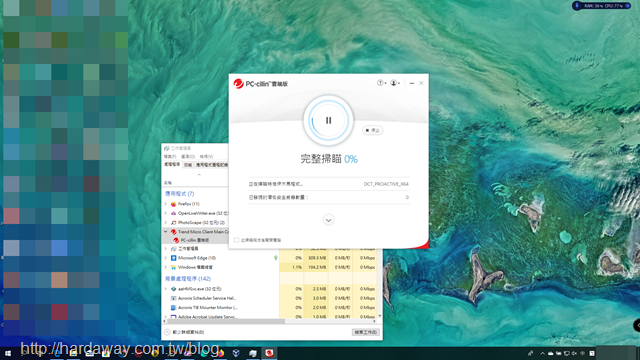Screen dimensions: 640x360
Task: Click the aaHMSvc.exe process icon
Action: (173, 289)
